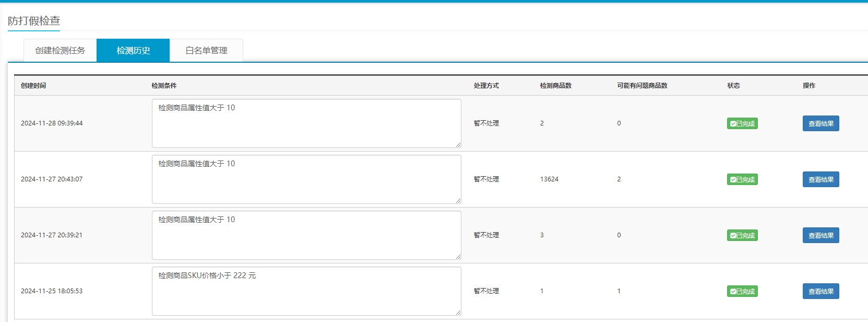868x322 pixels.
Task: Focus the condition text box in the first row
Action: click(x=306, y=123)
